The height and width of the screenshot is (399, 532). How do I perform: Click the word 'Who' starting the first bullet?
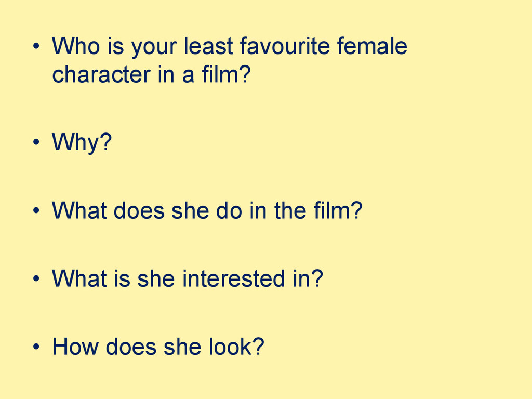[76, 46]
